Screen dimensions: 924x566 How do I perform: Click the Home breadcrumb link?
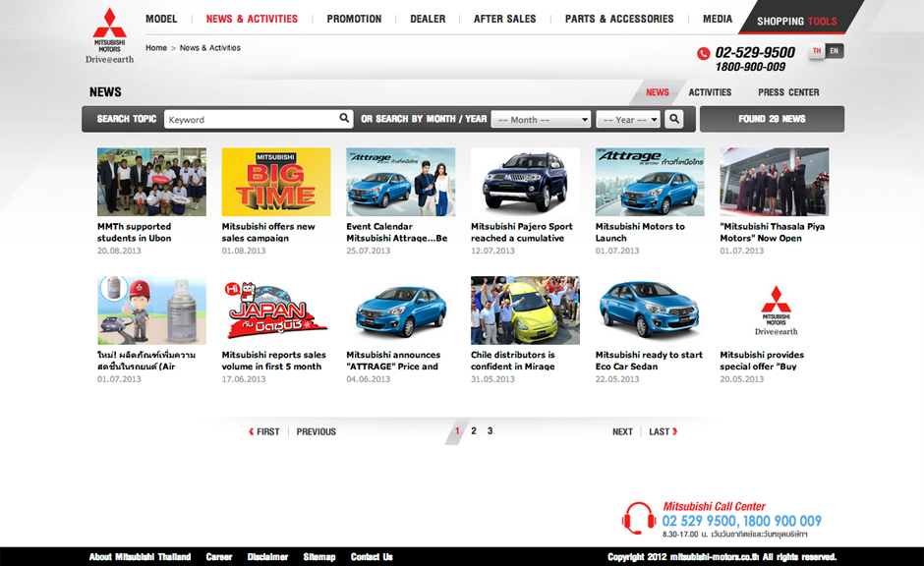(x=156, y=48)
